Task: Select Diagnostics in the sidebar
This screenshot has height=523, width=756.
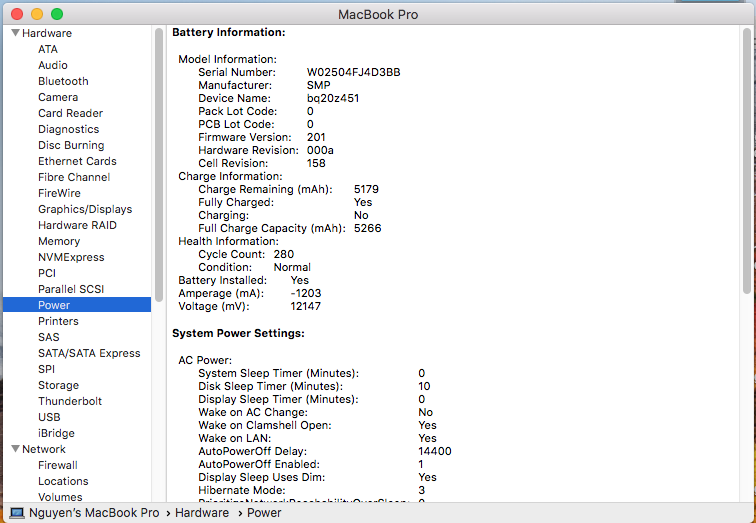Action: coord(68,129)
